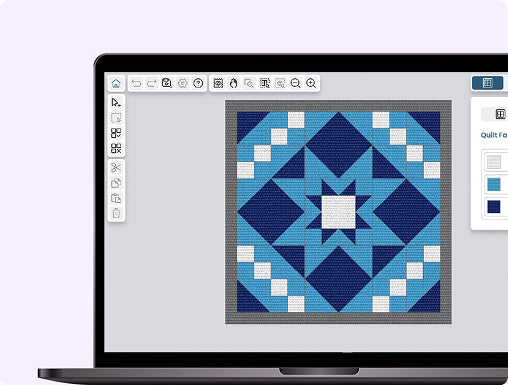Choose the dashed marquee select tool
508x385 pixels.
[x=116, y=118]
